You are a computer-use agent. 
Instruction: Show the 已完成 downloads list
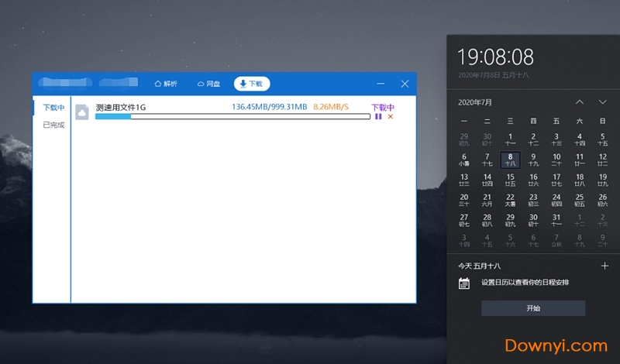click(x=53, y=125)
